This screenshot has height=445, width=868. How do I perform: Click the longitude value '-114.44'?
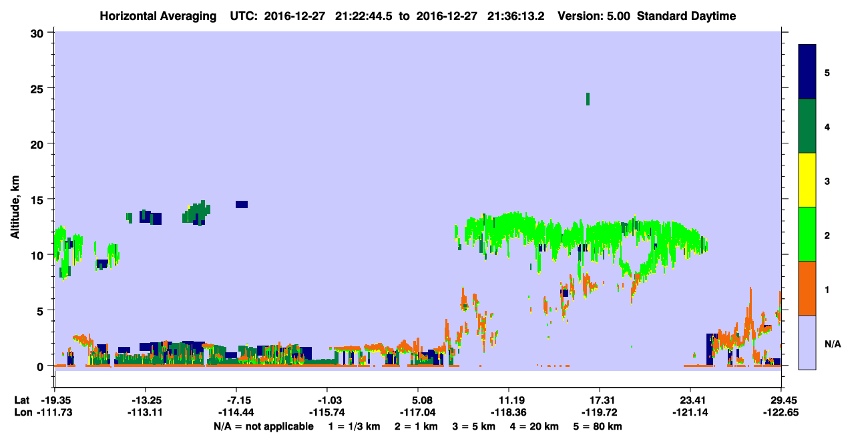pyautogui.click(x=236, y=412)
